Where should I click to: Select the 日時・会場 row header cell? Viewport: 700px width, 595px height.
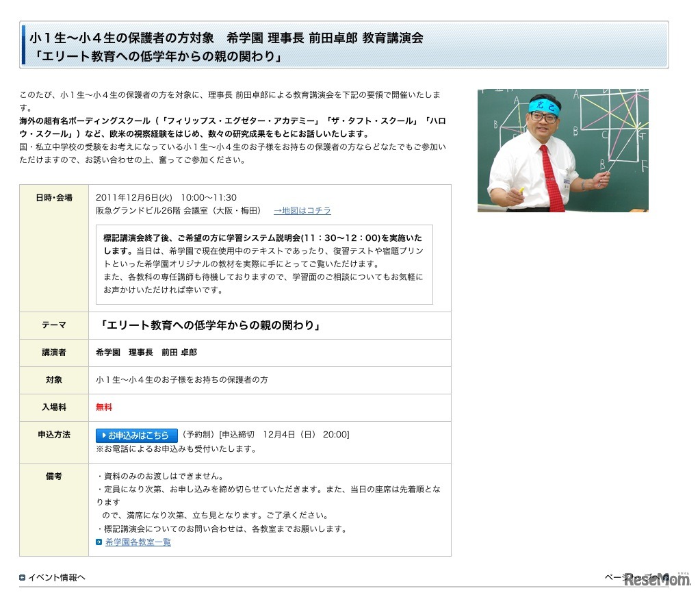coord(54,198)
